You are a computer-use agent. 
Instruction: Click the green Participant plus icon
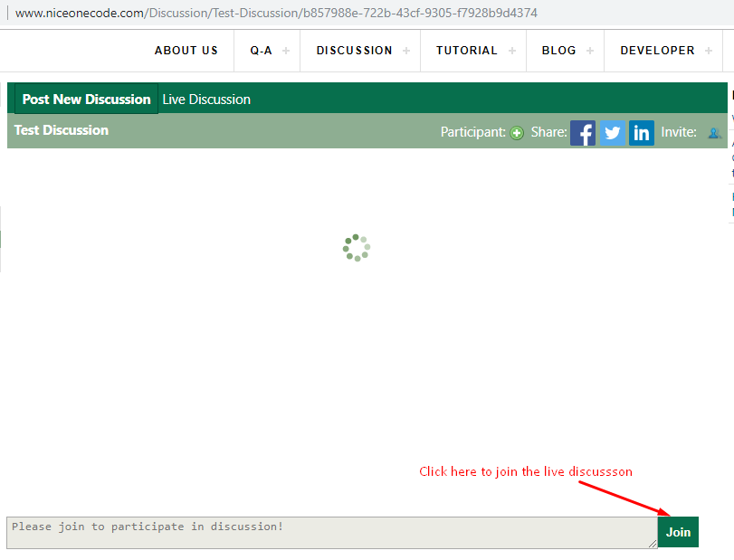(x=517, y=133)
